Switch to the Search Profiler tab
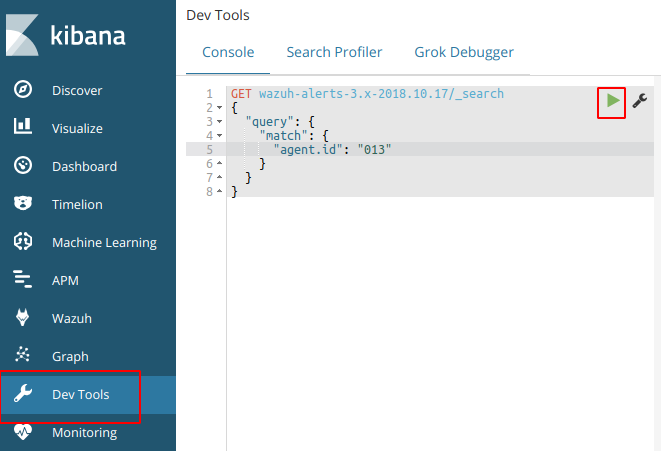The image size is (661, 451). pos(334,52)
